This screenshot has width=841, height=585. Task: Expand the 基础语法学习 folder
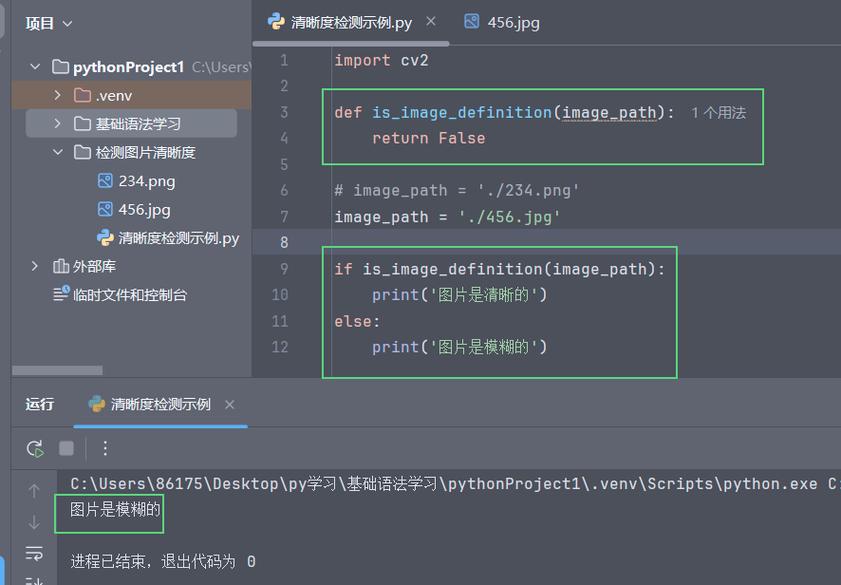[x=57, y=124]
